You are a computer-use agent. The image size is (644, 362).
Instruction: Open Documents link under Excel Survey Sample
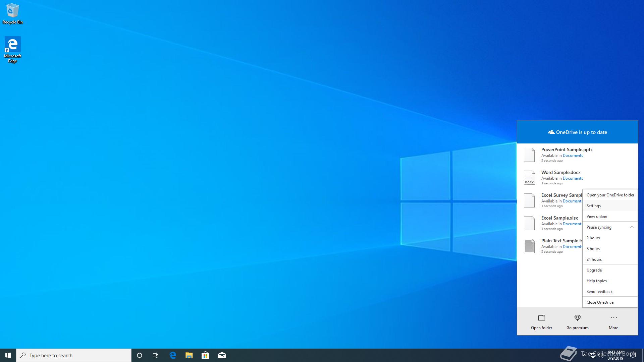[573, 201]
